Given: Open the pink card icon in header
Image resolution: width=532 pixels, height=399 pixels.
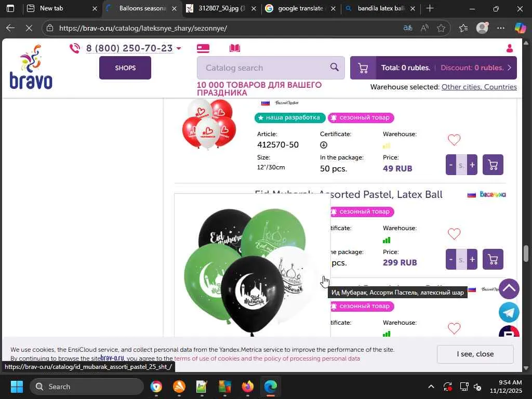Looking at the screenshot, I should 203,48.
